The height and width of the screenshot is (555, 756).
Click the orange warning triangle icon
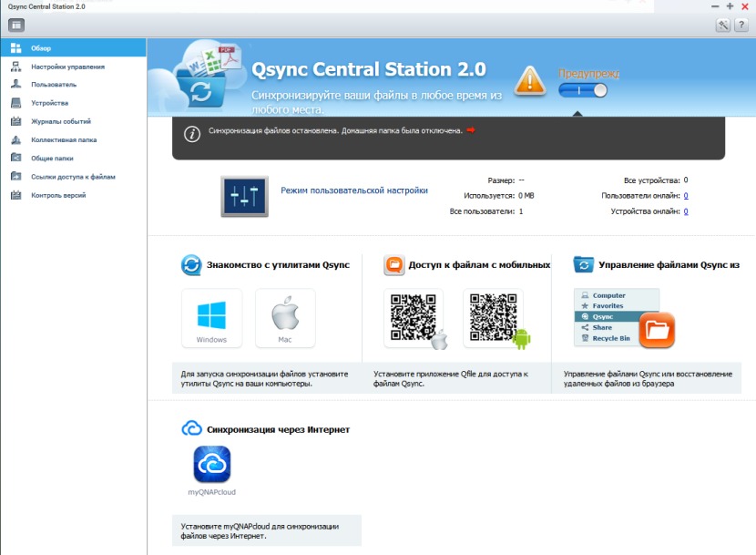tap(530, 80)
